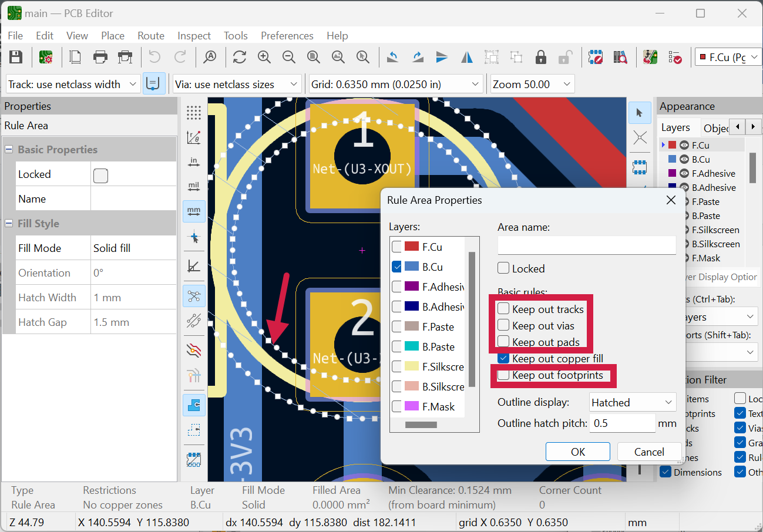Open the File menu
The width and height of the screenshot is (763, 532).
(15, 36)
